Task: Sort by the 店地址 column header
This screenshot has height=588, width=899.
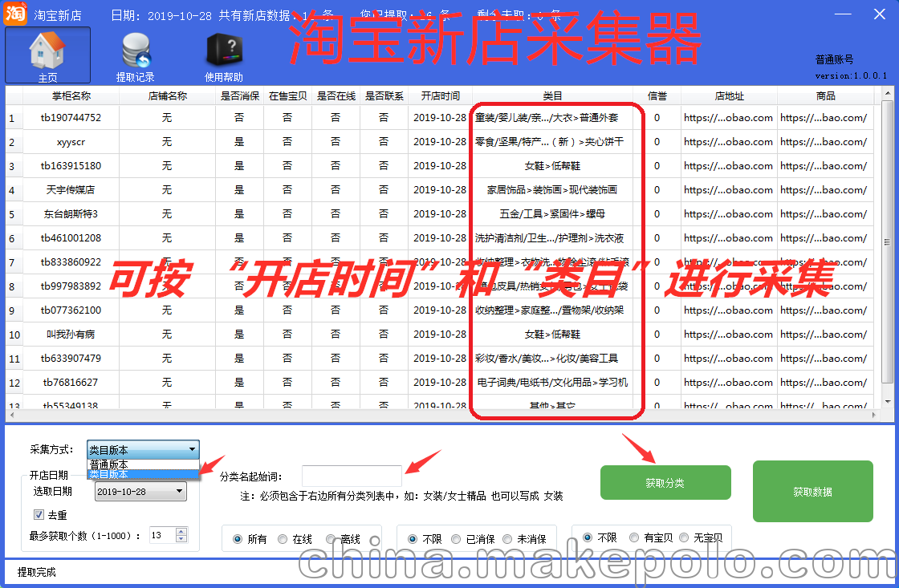Action: 730,95
